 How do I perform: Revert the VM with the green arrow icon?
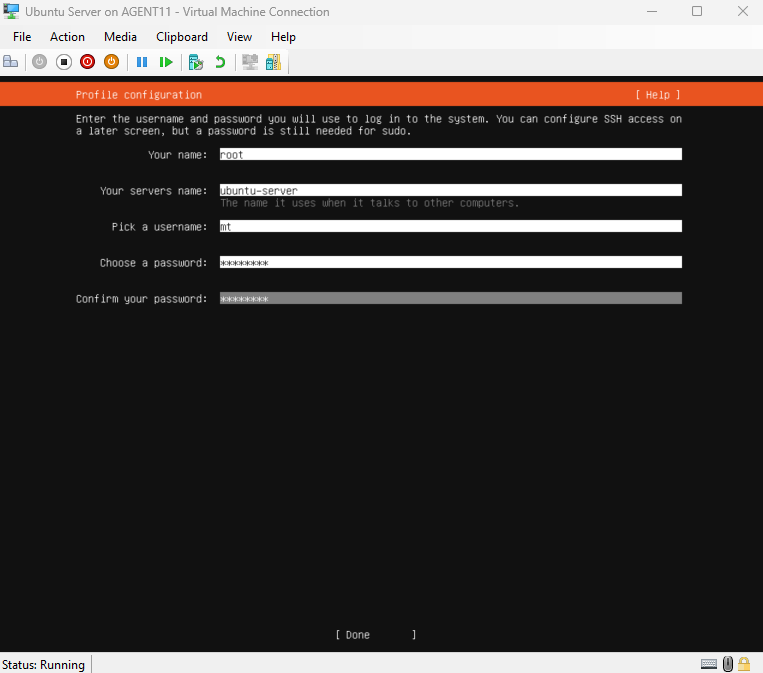click(x=220, y=62)
